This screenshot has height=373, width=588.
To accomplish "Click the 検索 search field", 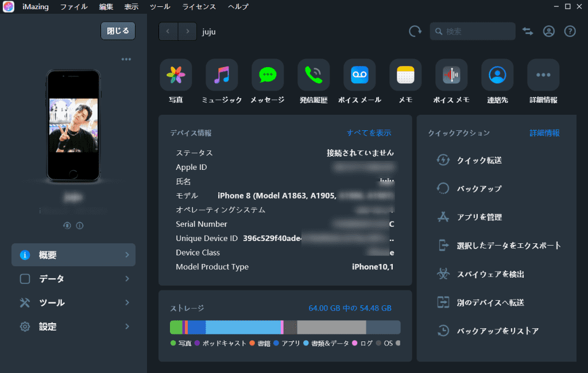I will pyautogui.click(x=473, y=32).
